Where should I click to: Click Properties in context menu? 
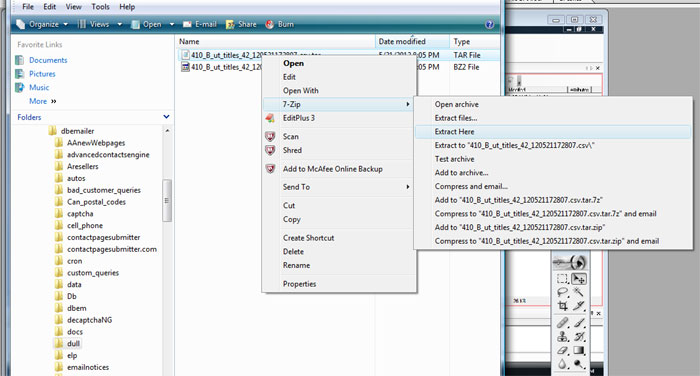pyautogui.click(x=339, y=284)
